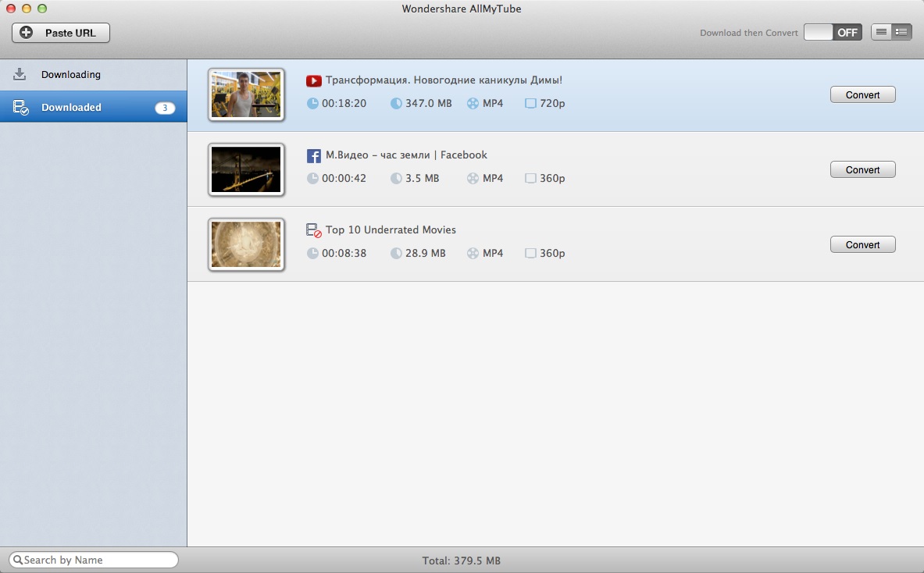This screenshot has height=573, width=924.
Task: Switch to detailed list view icon
Action: pyautogui.click(x=901, y=32)
